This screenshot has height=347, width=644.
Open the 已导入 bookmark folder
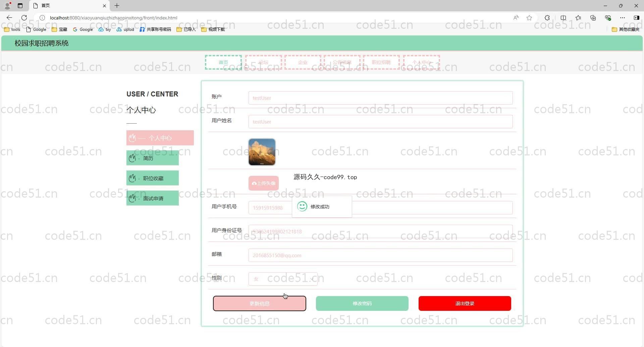pos(186,29)
